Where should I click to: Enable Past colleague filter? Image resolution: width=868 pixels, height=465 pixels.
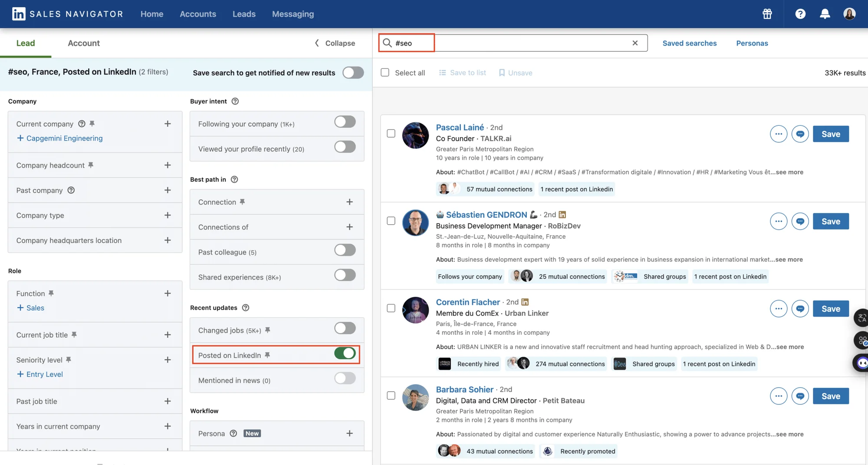pos(345,250)
